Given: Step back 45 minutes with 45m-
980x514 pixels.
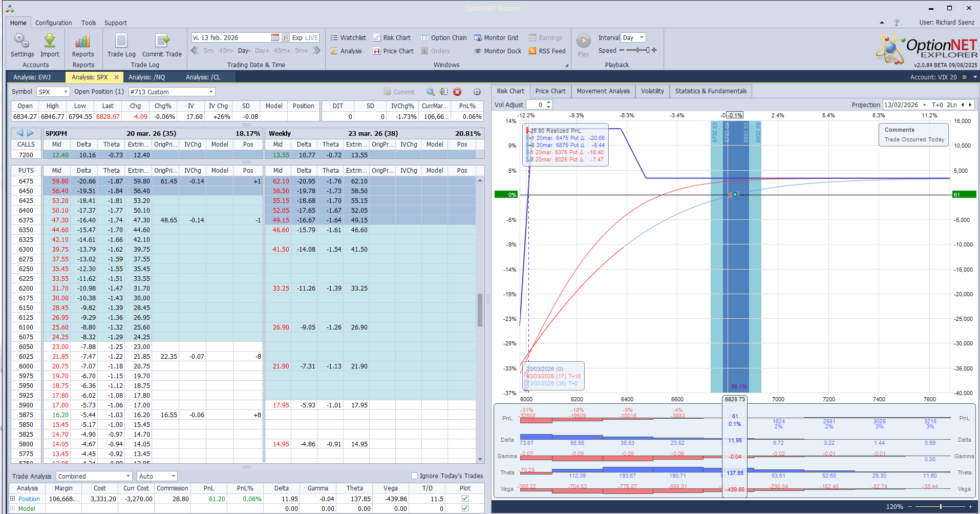Looking at the screenshot, I should [x=226, y=51].
